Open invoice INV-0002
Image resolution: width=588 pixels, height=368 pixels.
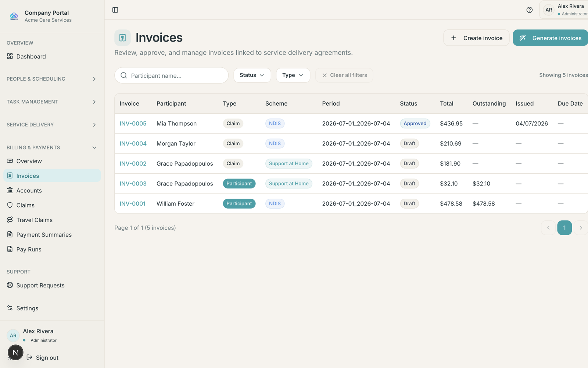coord(133,163)
